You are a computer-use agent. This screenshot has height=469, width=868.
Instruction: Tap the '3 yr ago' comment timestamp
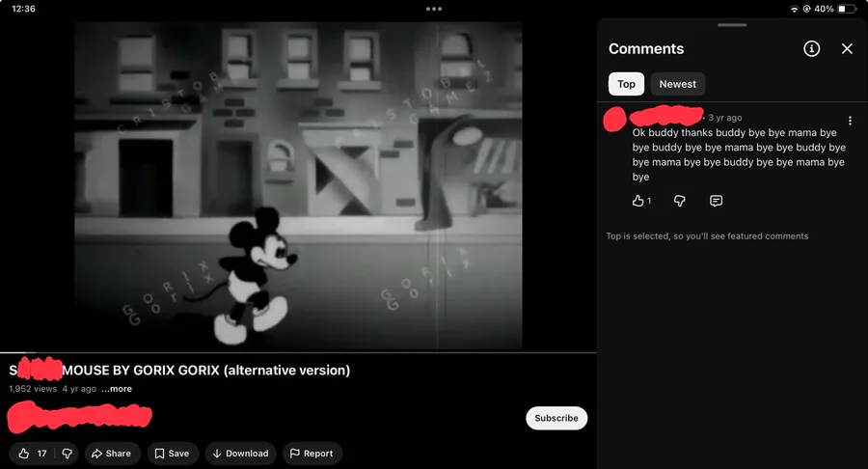coord(724,118)
